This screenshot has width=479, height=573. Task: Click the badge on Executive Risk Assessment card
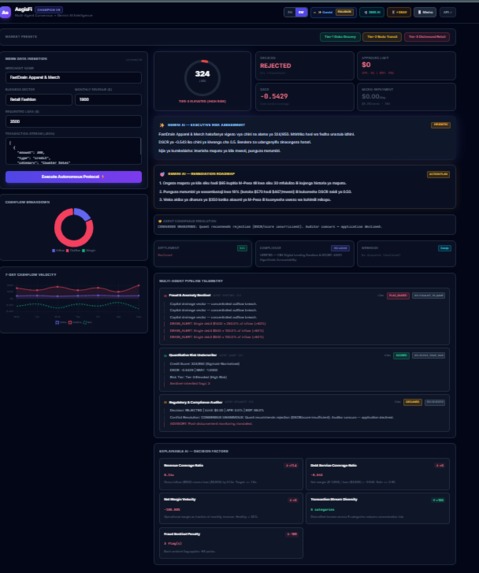(441, 125)
